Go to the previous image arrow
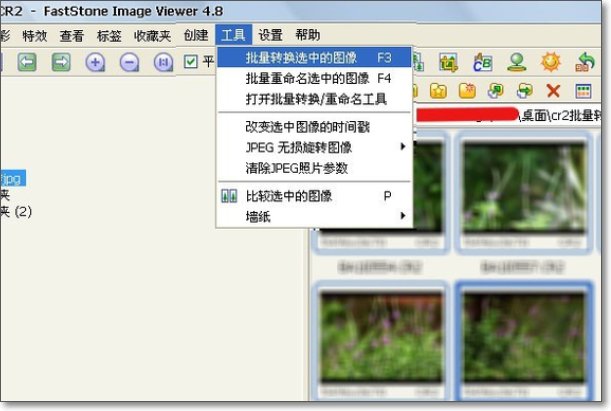The width and height of the screenshot is (611, 411). (x=27, y=62)
